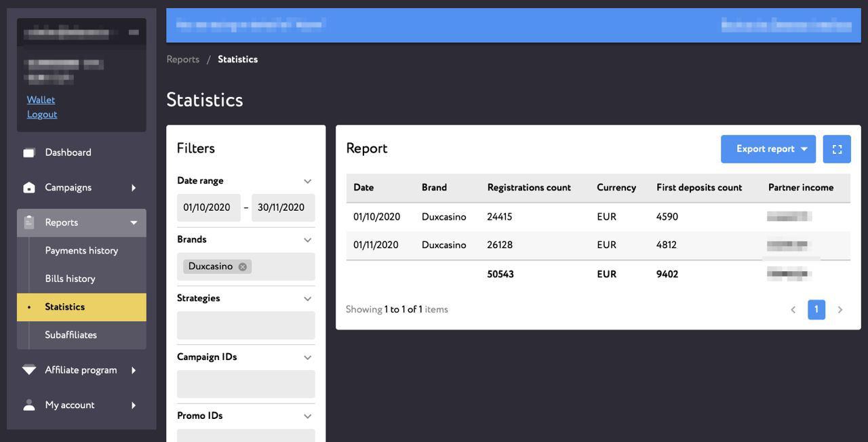Open Payments history menu item
This screenshot has width=868, height=442.
point(81,251)
